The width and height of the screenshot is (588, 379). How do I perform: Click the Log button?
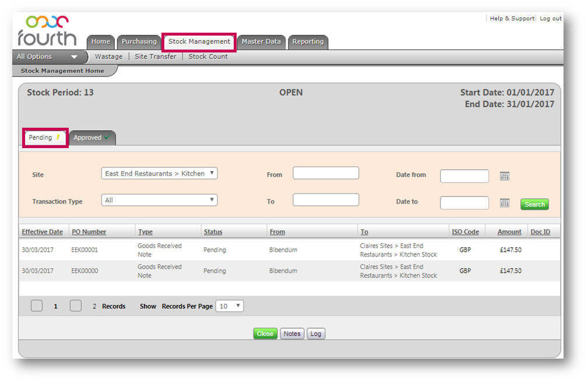(316, 334)
